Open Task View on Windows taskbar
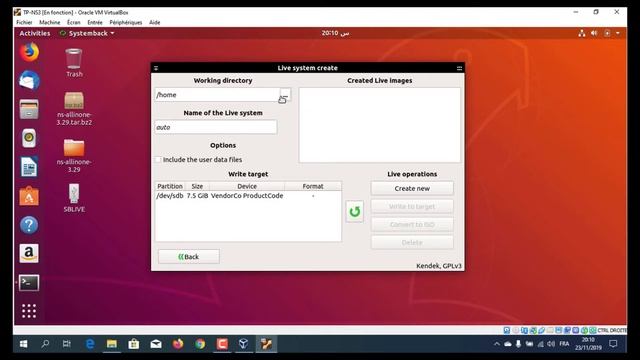The width and height of the screenshot is (640, 360). pyautogui.click(x=67, y=344)
